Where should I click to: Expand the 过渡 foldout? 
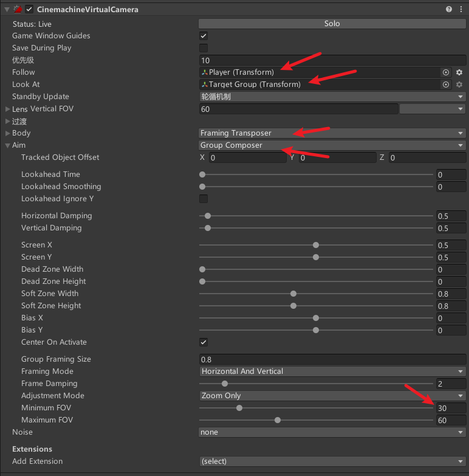coord(7,122)
